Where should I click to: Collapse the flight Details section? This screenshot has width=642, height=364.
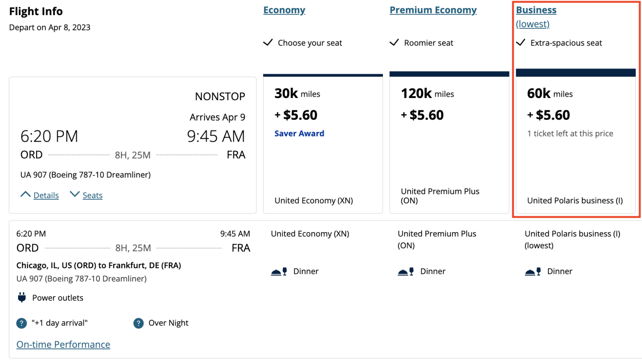(x=40, y=195)
